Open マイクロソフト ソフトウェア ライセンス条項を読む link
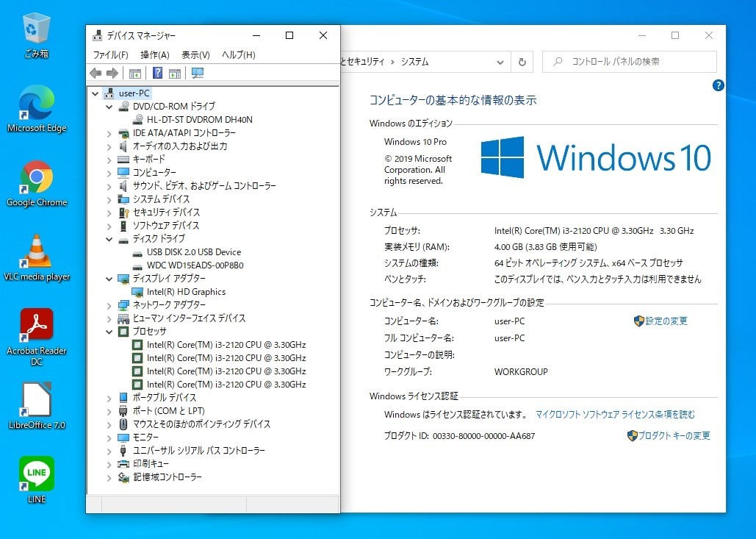Screen dimensions: 756x539 point(616,415)
